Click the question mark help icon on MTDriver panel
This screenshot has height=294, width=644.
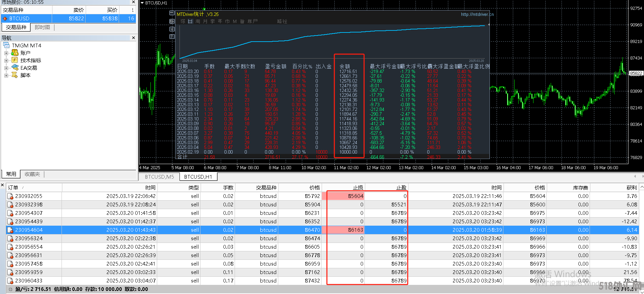tap(172, 37)
